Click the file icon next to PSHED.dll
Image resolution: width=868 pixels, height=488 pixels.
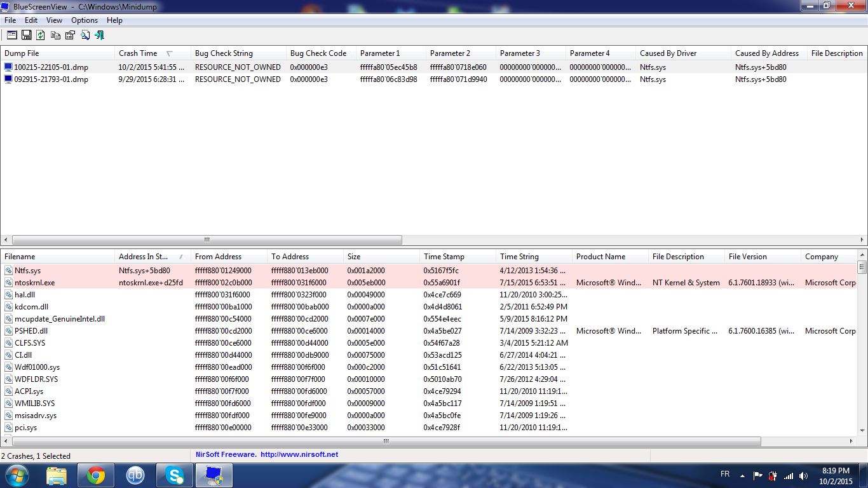point(8,331)
